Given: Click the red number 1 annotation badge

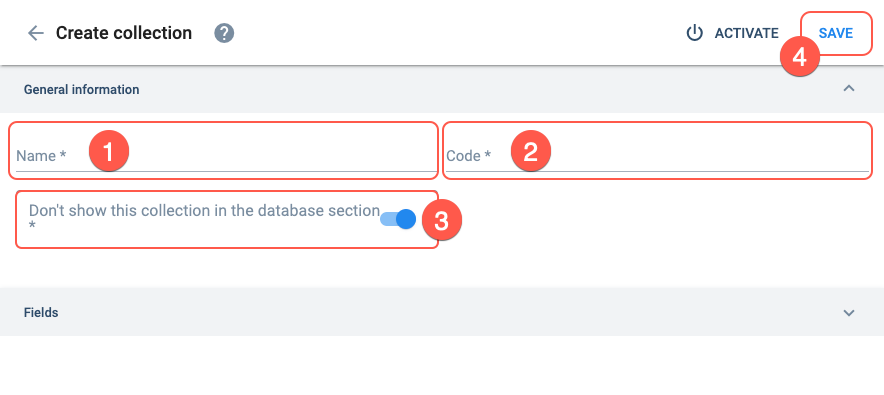Looking at the screenshot, I should 109,151.
